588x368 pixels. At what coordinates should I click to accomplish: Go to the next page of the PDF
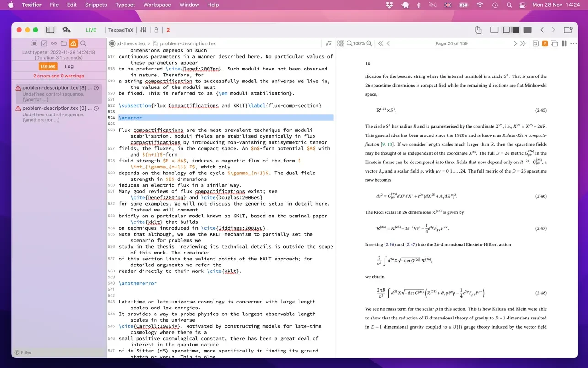[x=516, y=43]
